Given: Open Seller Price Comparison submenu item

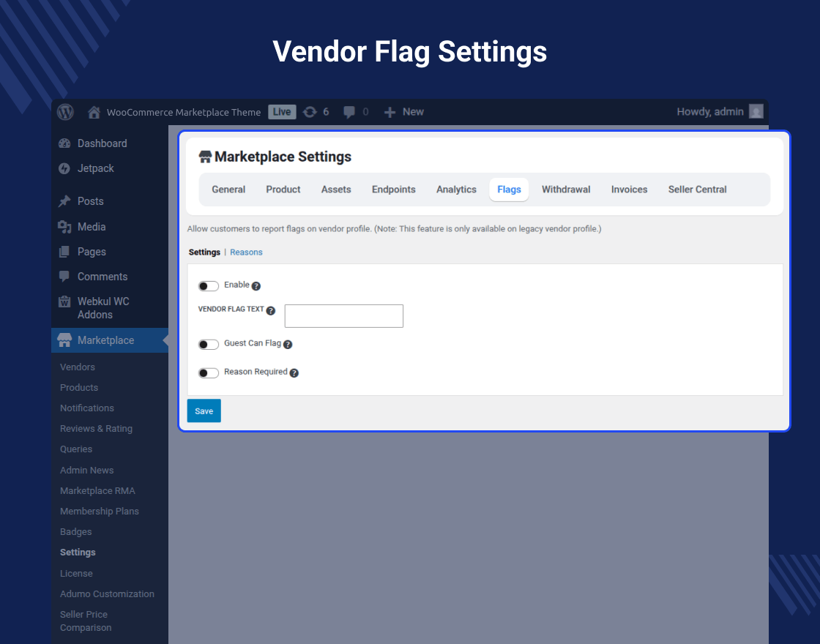Looking at the screenshot, I should pyautogui.click(x=86, y=621).
